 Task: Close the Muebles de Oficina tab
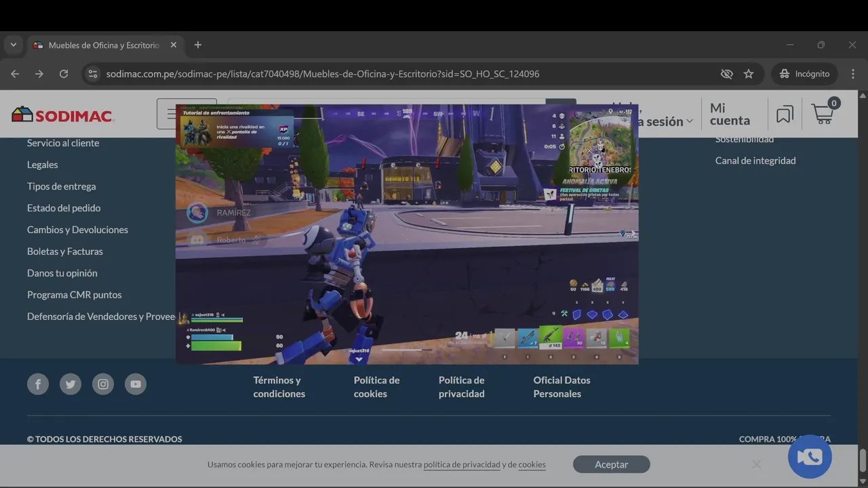(174, 45)
